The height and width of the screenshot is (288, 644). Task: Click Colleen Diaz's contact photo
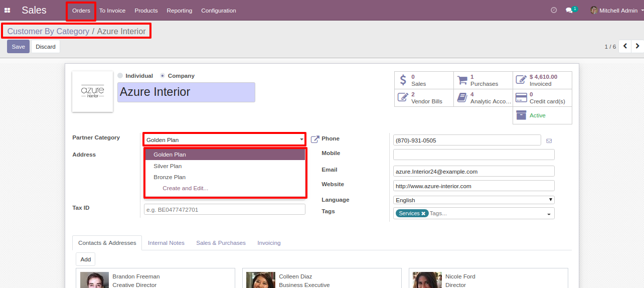261,280
